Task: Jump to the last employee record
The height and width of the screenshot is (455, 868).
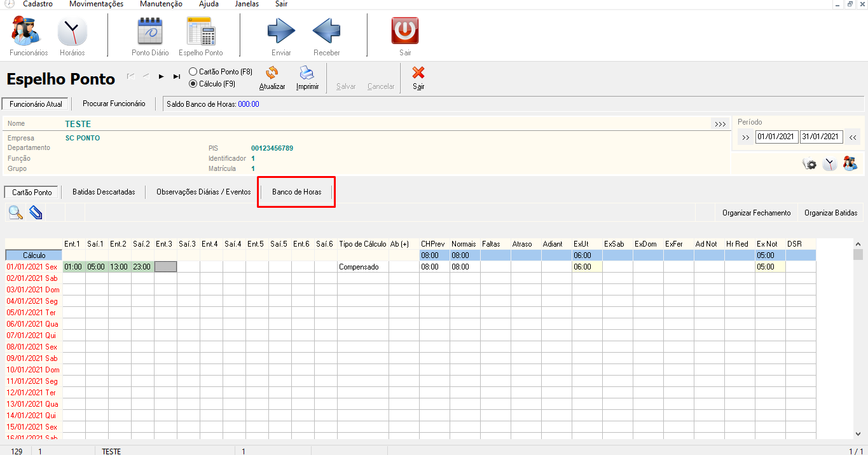Action: (177, 76)
